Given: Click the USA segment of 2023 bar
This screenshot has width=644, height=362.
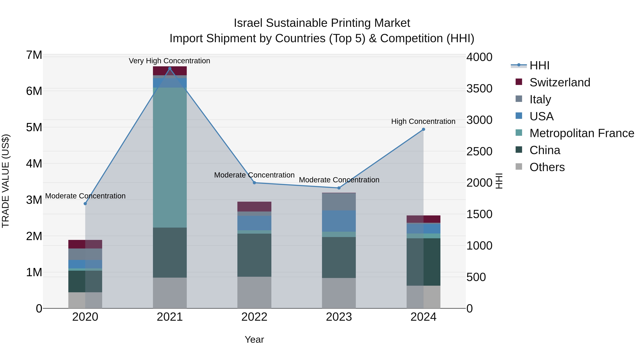Looking at the screenshot, I should (x=339, y=221).
